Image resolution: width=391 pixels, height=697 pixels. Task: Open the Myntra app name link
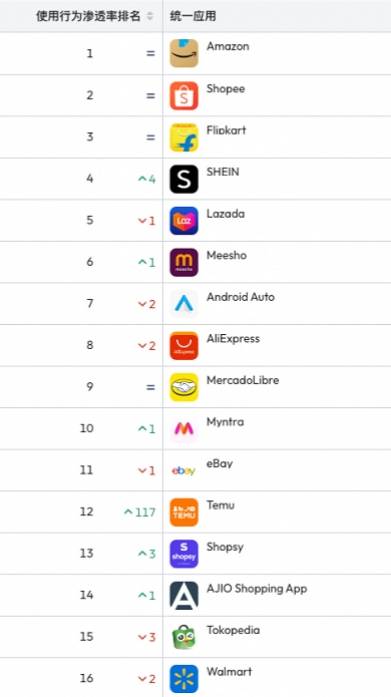225,422
